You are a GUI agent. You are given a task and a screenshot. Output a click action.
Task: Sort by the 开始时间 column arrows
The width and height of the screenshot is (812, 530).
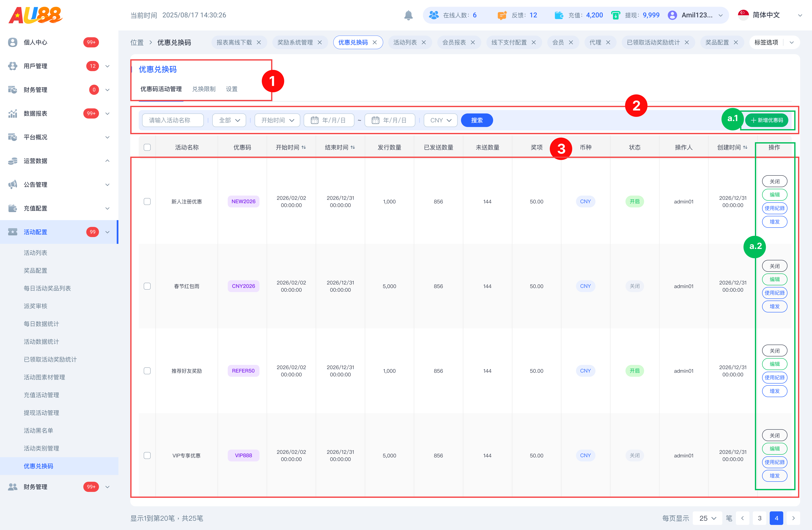click(304, 147)
